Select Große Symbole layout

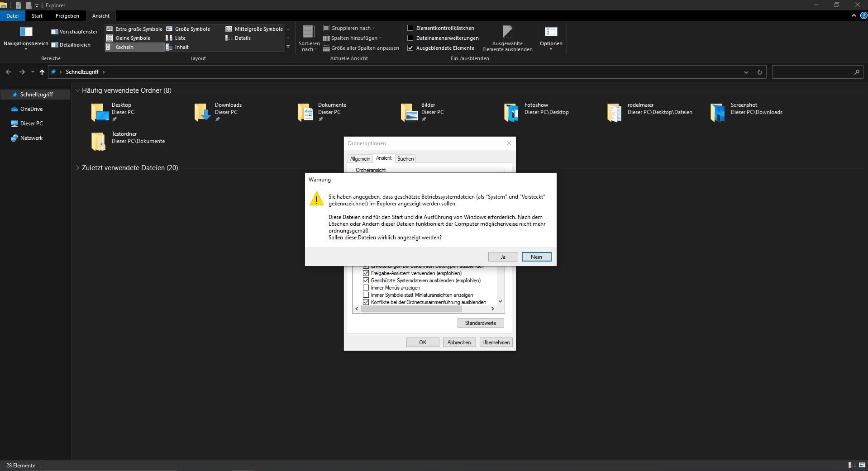click(188, 29)
